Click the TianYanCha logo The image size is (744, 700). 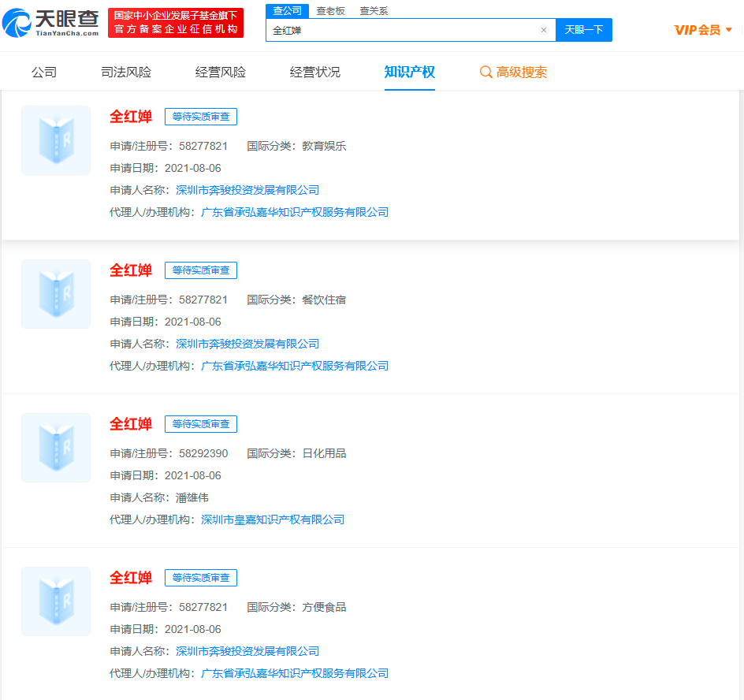(x=50, y=22)
